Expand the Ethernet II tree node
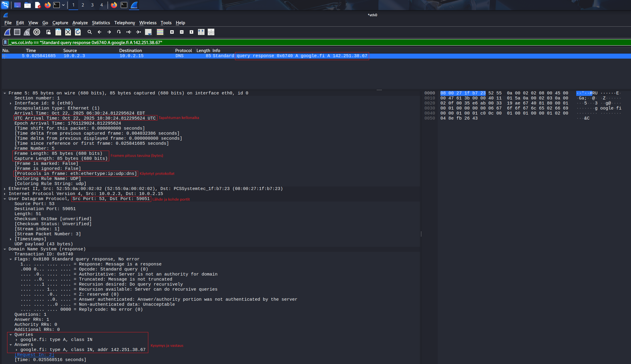The width and height of the screenshot is (631, 364). pos(5,189)
